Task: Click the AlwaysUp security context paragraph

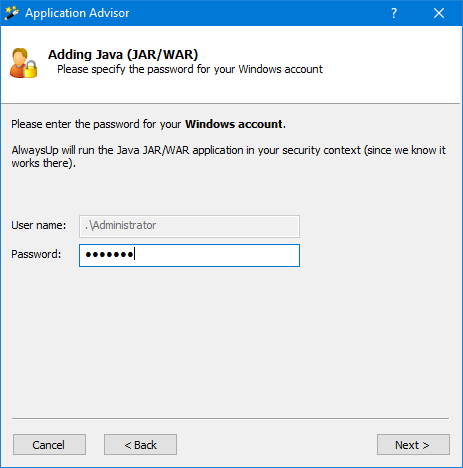Action: 228,157
